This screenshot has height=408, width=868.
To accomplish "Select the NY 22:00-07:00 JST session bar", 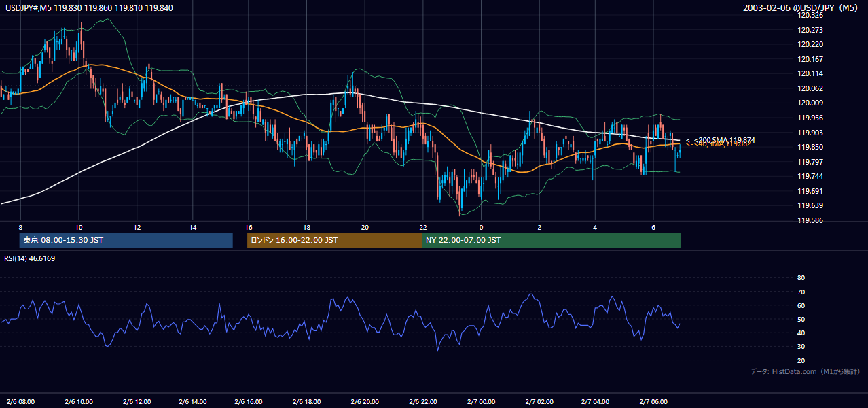I will 551,240.
